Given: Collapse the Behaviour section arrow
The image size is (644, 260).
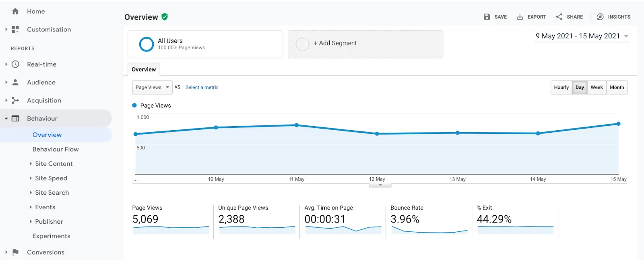Looking at the screenshot, I should [x=6, y=119].
